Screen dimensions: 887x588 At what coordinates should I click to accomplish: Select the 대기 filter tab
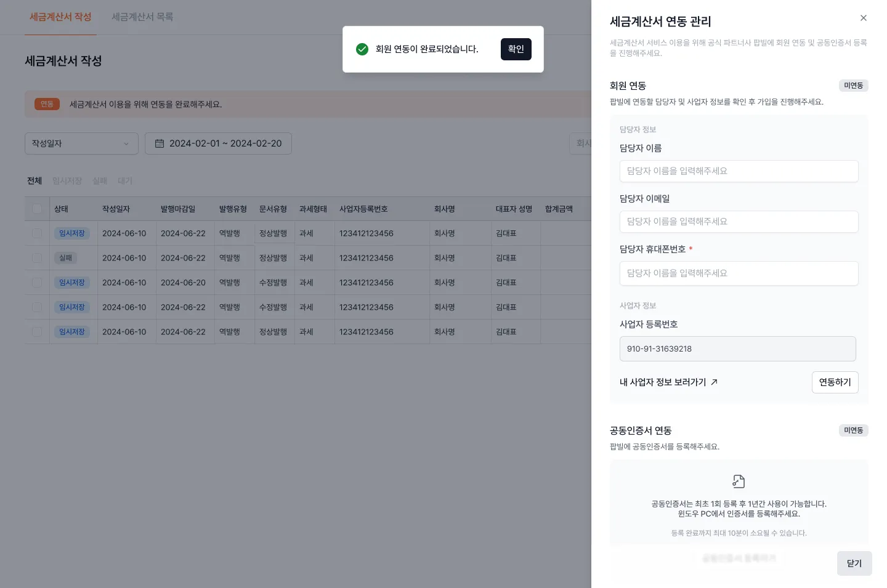click(125, 180)
